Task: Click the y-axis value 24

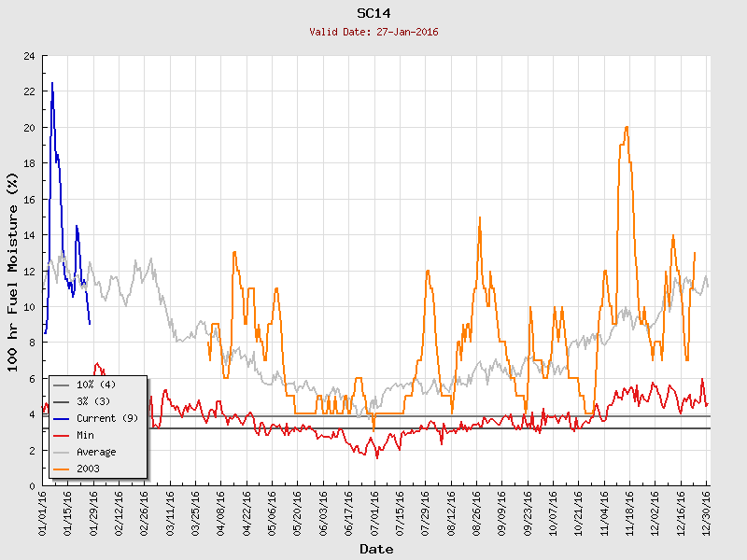Action: click(x=30, y=56)
